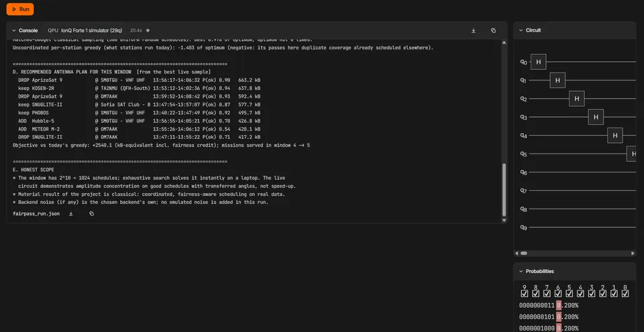Click the q6 wire label
Image resolution: width=644 pixels, height=332 pixels.
coord(523,172)
